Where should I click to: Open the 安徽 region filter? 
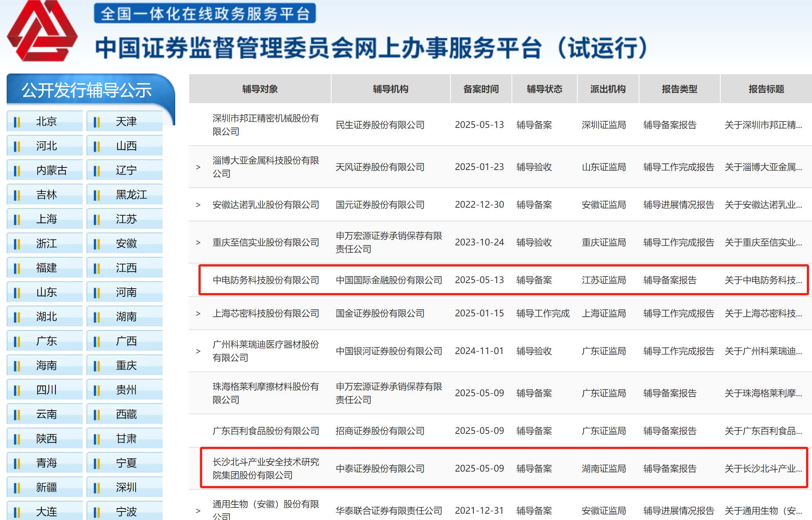coord(125,243)
